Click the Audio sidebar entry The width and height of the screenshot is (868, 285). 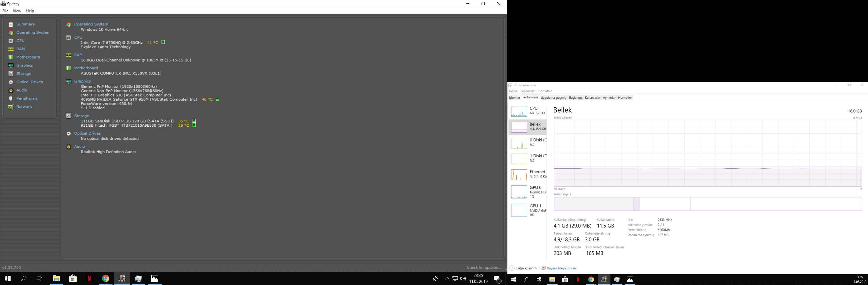(x=22, y=90)
